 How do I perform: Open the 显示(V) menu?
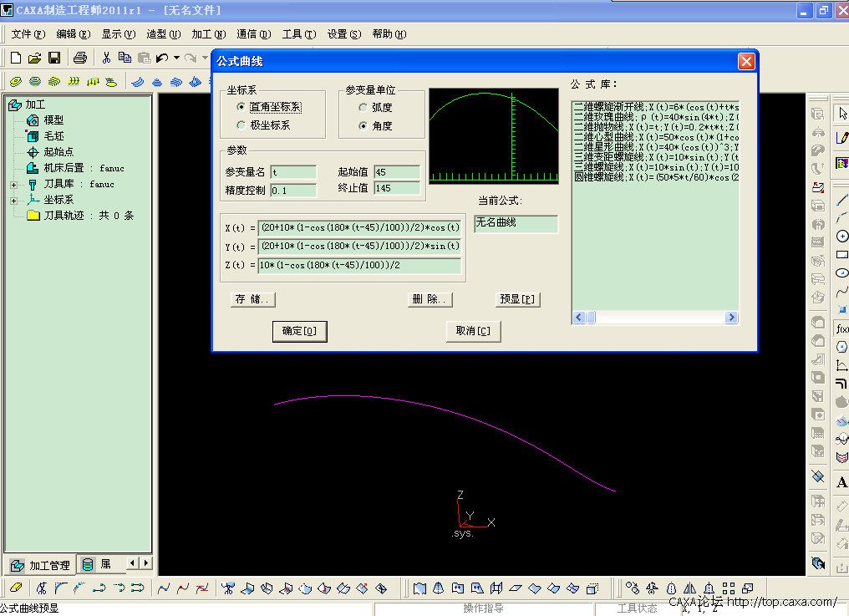click(x=119, y=34)
